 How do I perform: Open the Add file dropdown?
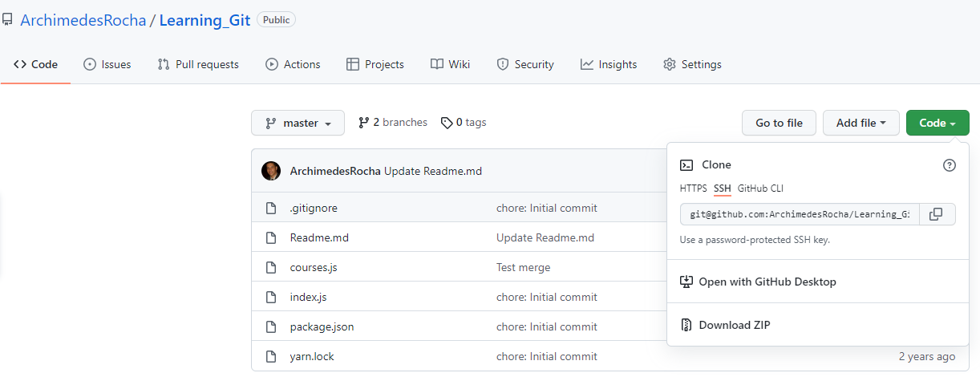click(861, 123)
